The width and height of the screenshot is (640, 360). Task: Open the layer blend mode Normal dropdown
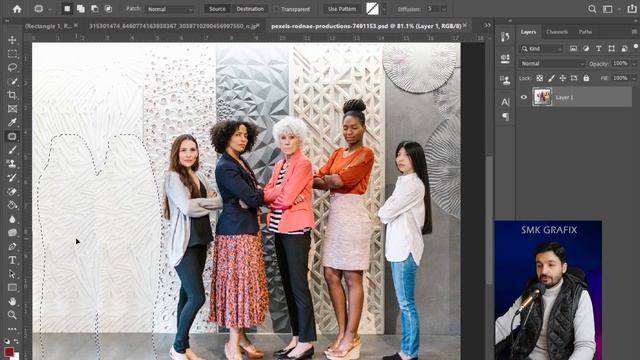[552, 64]
